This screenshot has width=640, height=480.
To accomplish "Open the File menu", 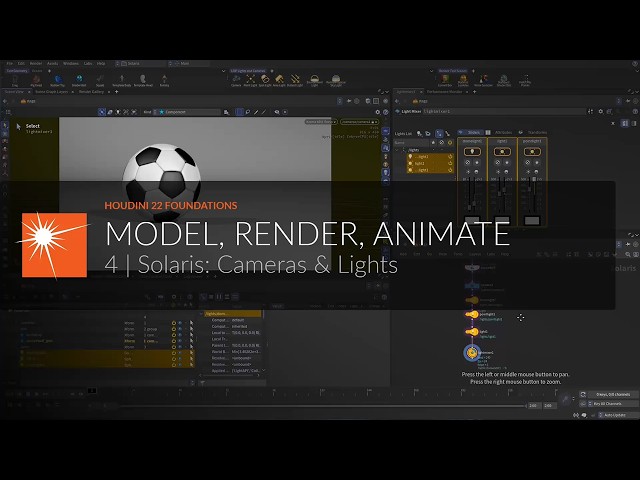I will [x=10, y=64].
